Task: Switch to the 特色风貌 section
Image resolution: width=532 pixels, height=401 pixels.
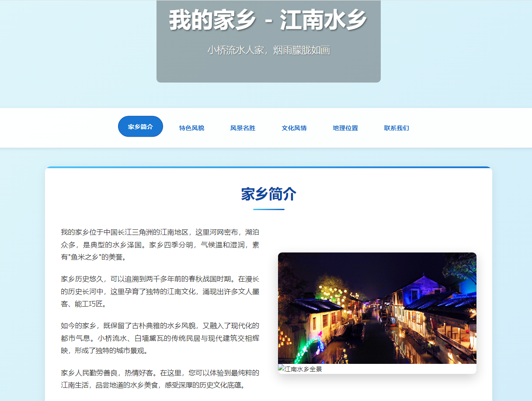Action: 191,128
